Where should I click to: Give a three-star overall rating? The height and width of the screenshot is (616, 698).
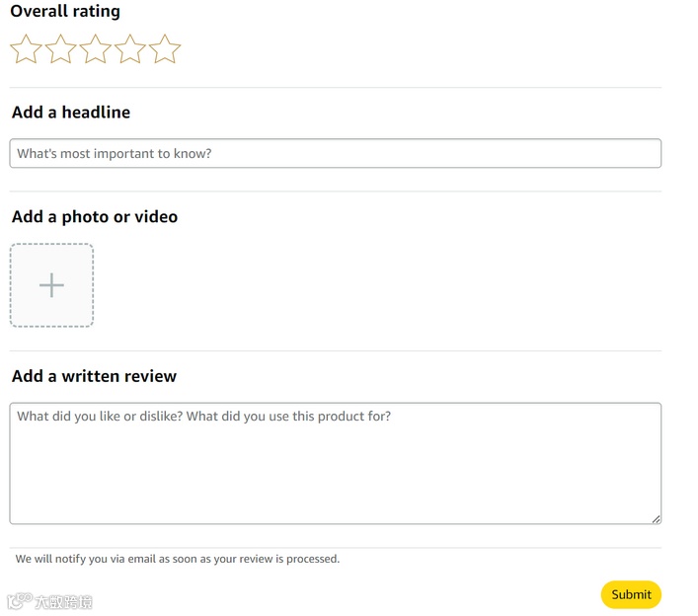click(96, 49)
